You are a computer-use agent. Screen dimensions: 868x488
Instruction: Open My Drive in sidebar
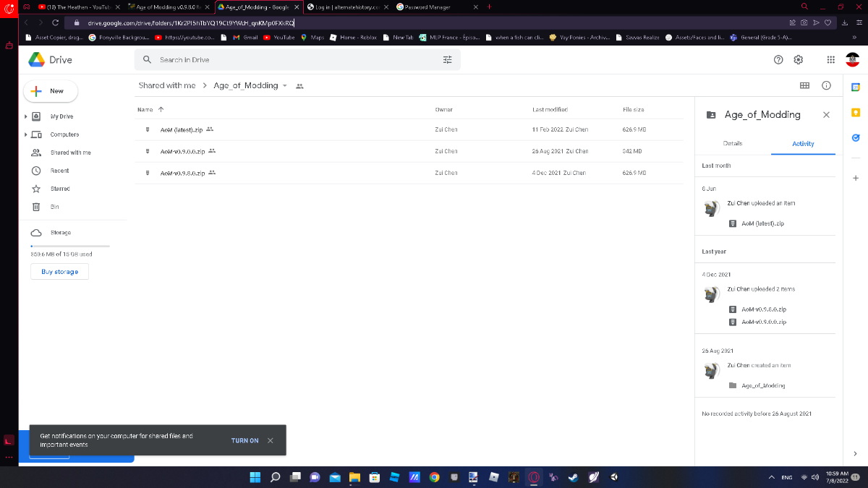point(61,116)
